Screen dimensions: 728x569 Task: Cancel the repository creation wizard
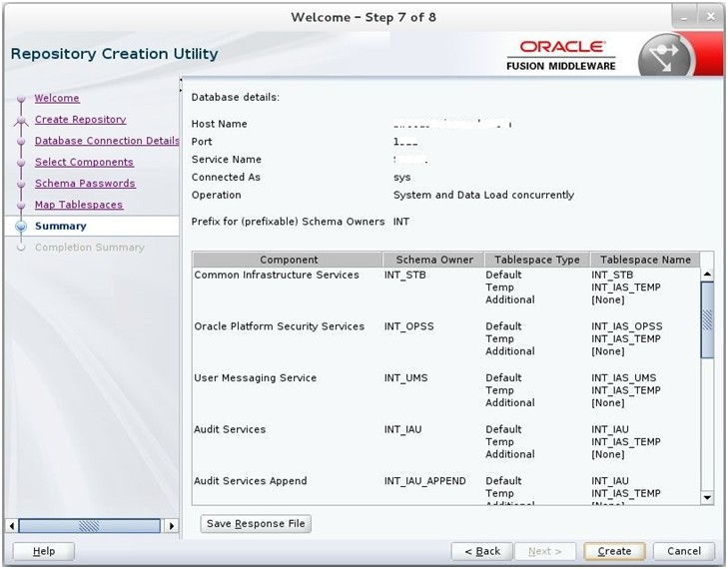tap(684, 551)
